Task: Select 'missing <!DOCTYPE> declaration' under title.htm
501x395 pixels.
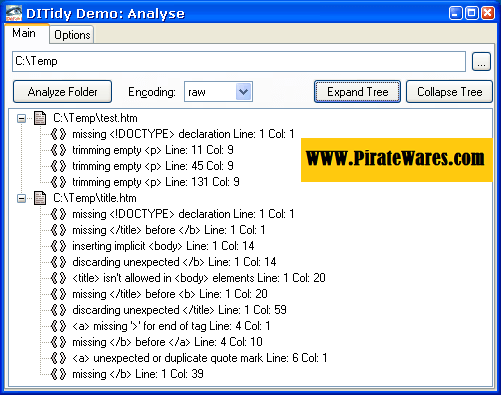Action: pyautogui.click(x=183, y=214)
